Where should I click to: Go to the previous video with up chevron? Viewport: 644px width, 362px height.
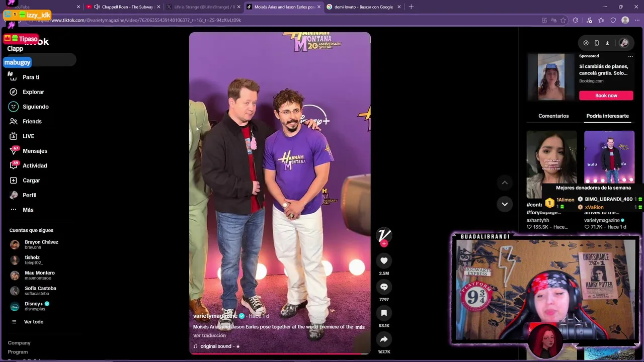click(x=505, y=183)
